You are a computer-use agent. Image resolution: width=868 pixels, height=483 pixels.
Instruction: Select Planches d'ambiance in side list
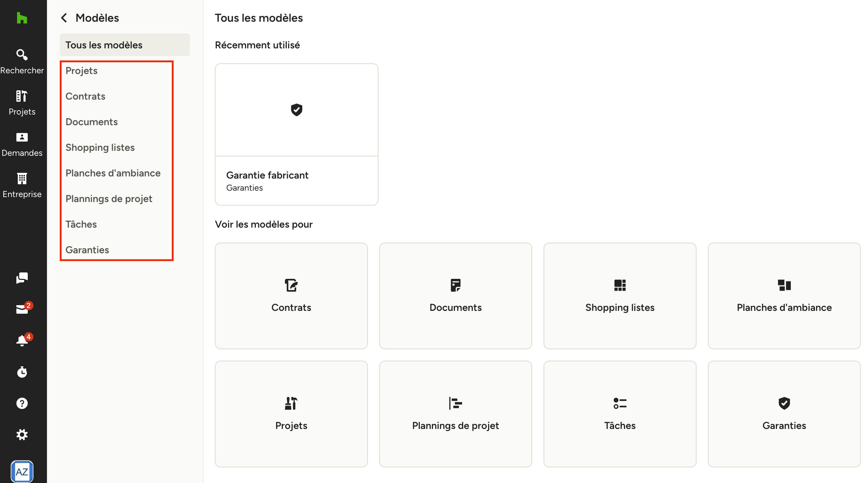click(x=113, y=173)
